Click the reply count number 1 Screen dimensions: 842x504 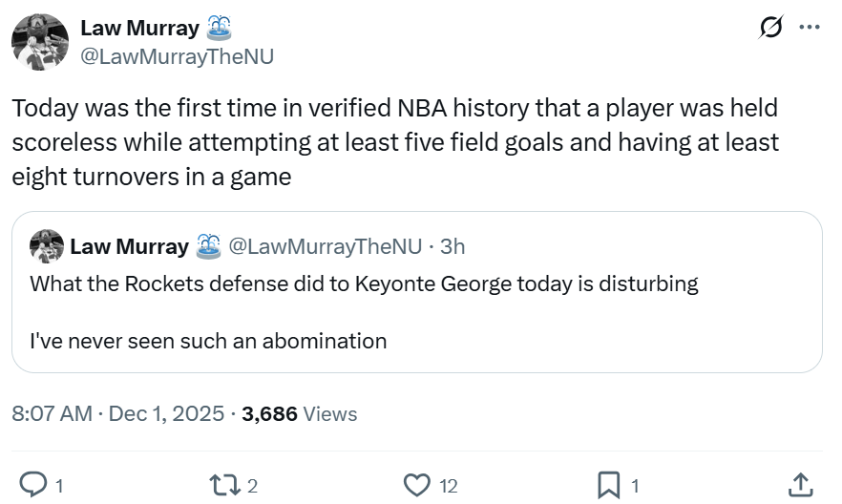(x=59, y=486)
